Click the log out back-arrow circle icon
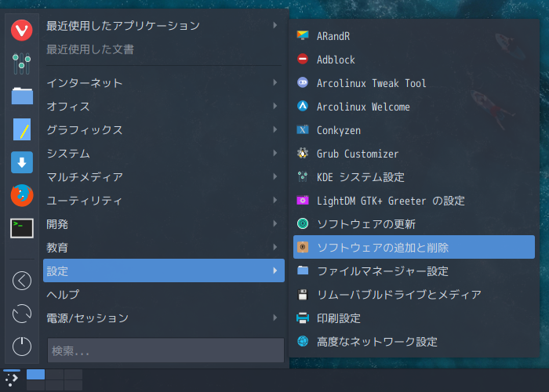Viewport: 549px width, 392px height. (x=22, y=281)
